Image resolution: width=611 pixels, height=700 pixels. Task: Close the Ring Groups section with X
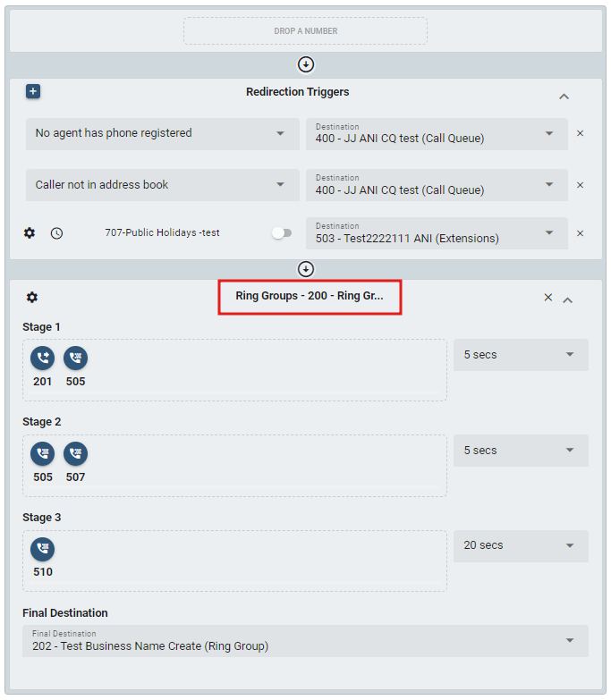tap(548, 298)
